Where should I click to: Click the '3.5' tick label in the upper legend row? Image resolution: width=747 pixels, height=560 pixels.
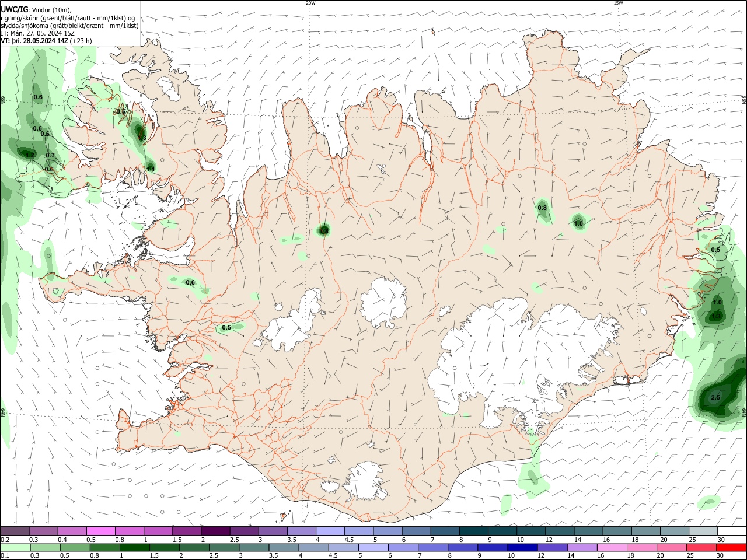(x=292, y=540)
